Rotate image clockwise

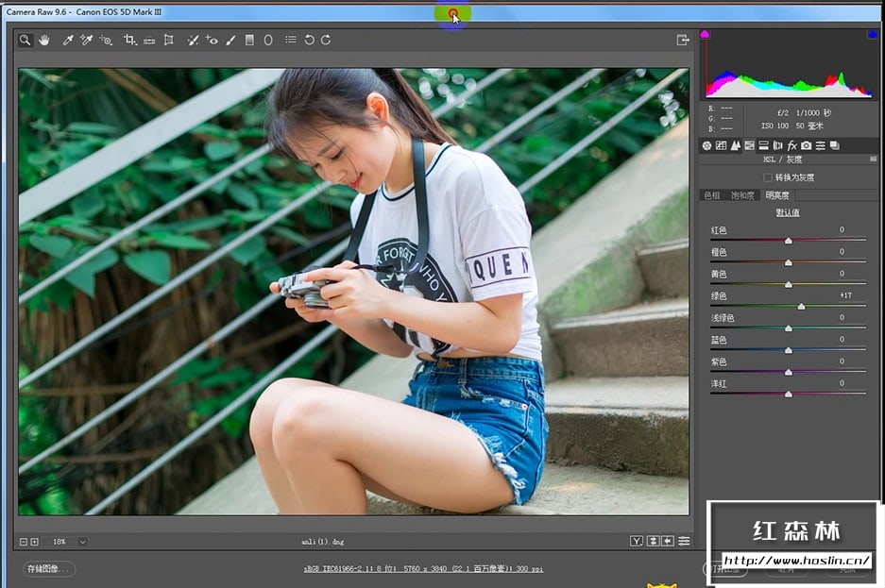(326, 40)
